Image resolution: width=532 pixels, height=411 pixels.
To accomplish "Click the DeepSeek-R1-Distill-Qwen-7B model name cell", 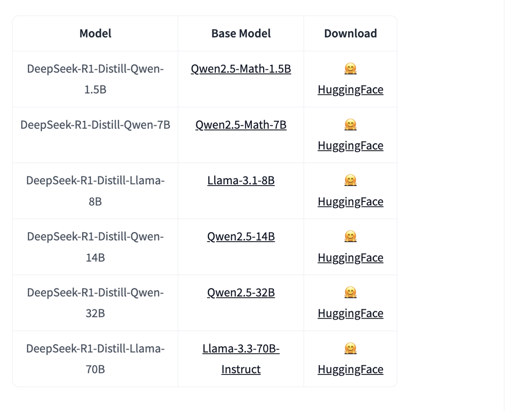I will click(x=95, y=125).
